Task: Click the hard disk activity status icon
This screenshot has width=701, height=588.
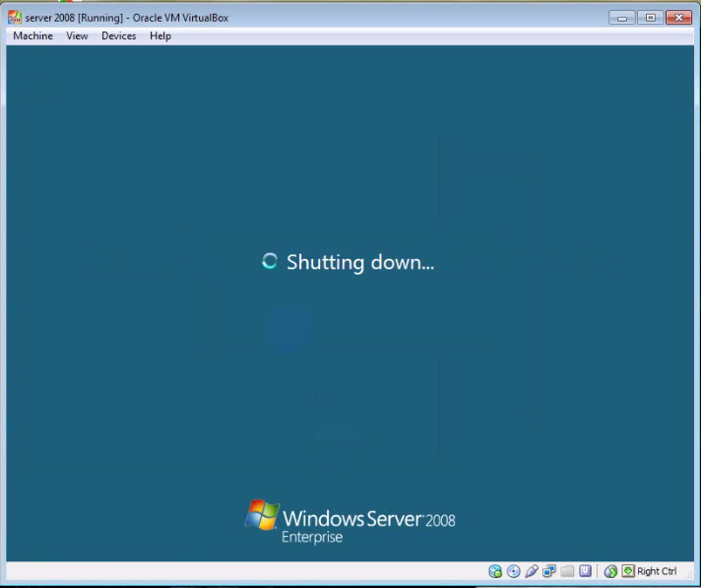Action: pos(495,571)
